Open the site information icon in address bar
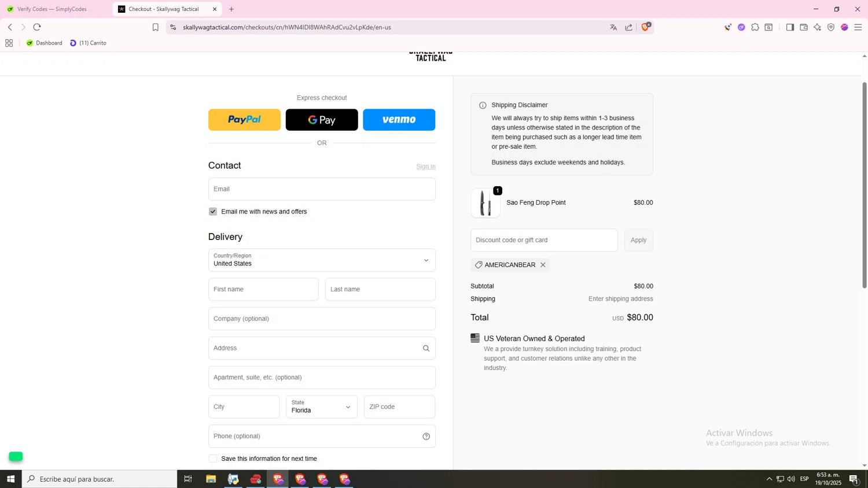The width and height of the screenshot is (868, 488). coord(173,27)
